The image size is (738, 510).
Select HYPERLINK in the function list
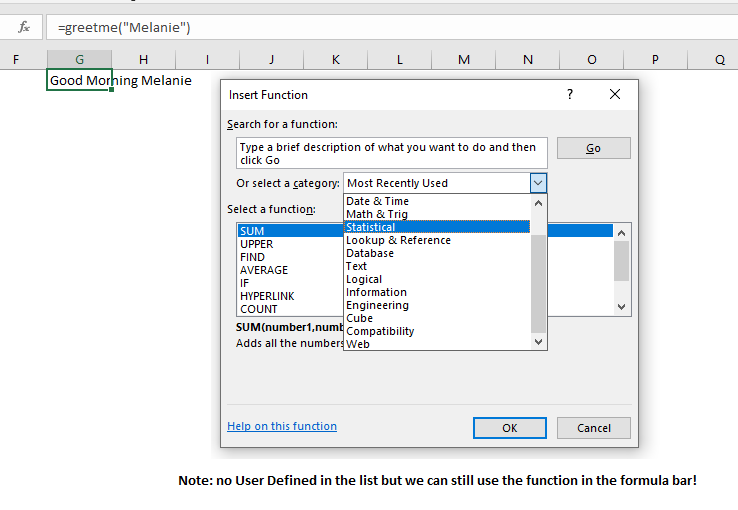(x=265, y=296)
